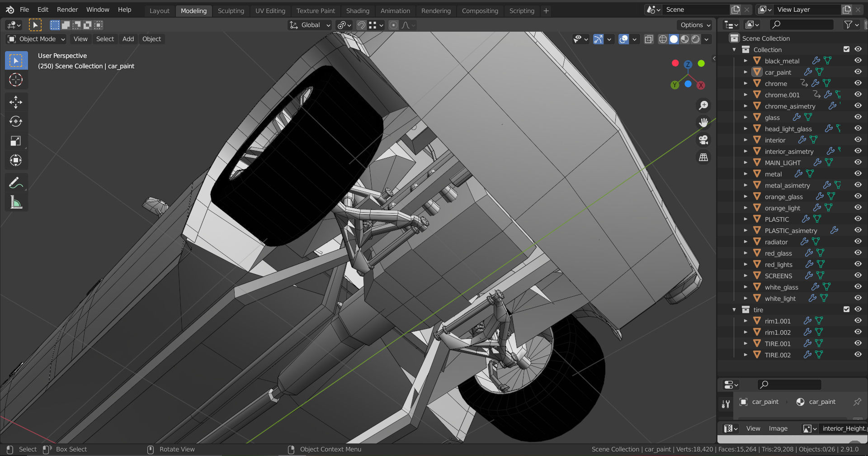Image resolution: width=868 pixels, height=456 pixels.
Task: Hide the glass object in outliner
Action: (858, 117)
